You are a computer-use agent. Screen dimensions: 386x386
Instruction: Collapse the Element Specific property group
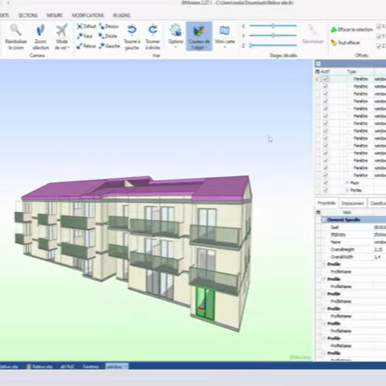coord(323,220)
